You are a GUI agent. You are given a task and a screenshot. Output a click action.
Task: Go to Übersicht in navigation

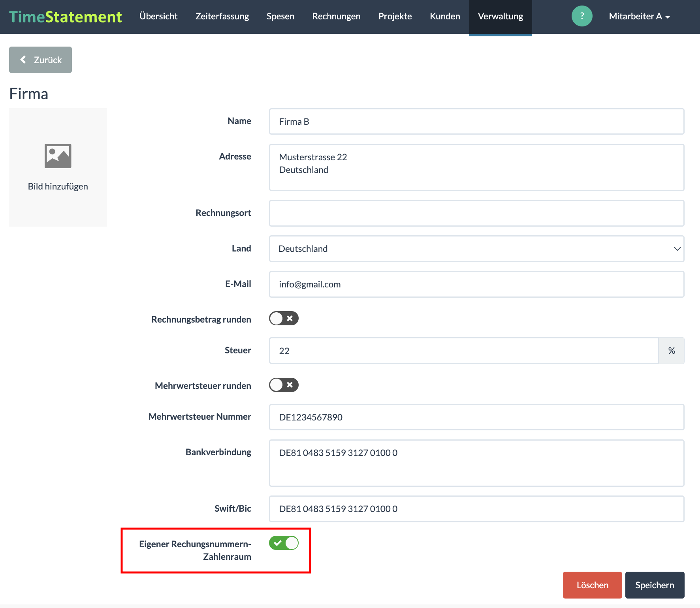click(158, 17)
